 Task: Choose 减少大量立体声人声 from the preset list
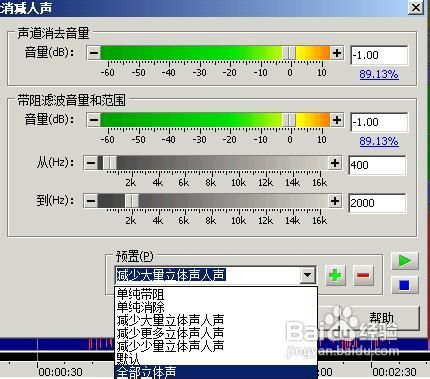coord(216,320)
